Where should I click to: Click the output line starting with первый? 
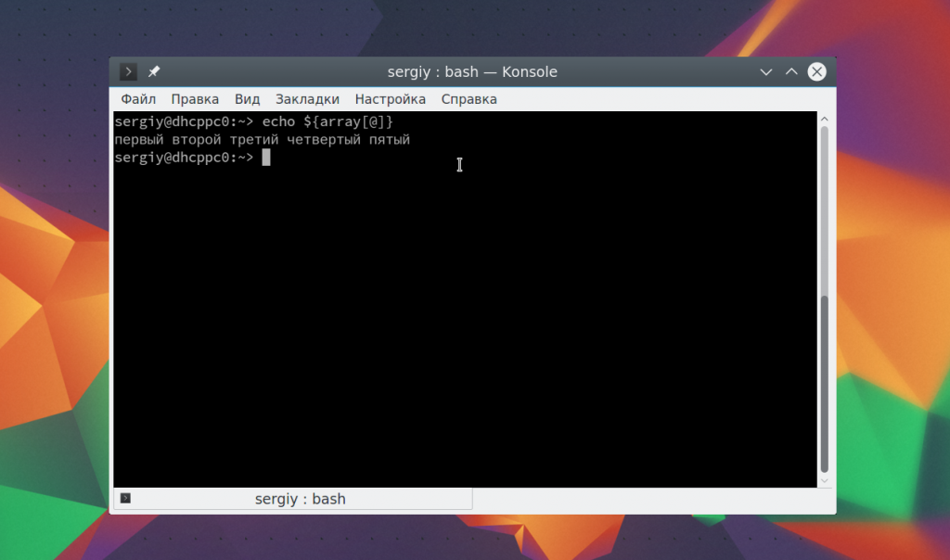[x=262, y=140]
